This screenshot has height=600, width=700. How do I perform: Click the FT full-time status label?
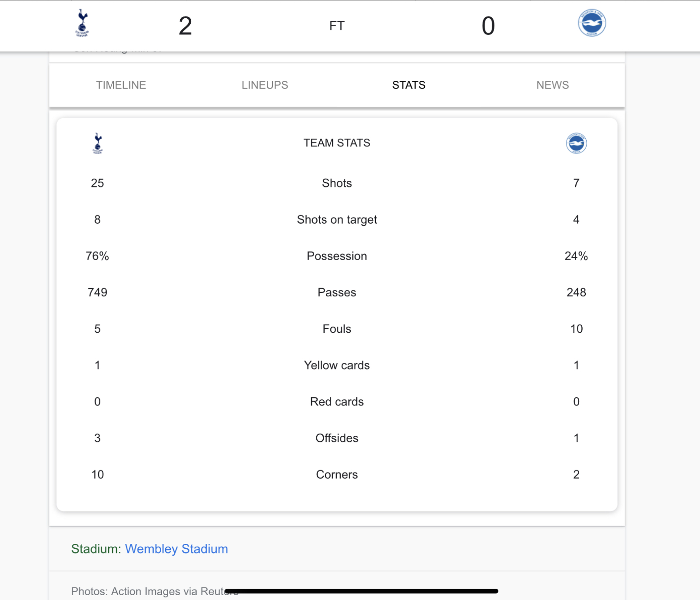[337, 26]
